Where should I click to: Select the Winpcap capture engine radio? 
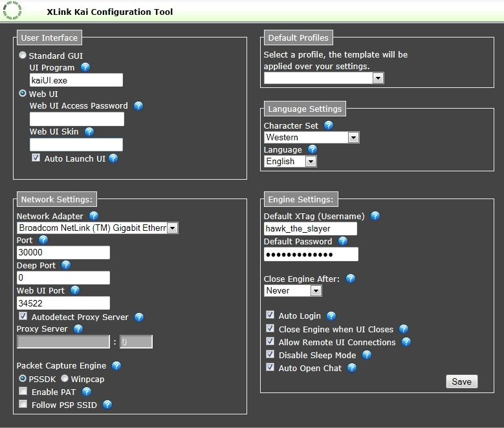coord(65,378)
